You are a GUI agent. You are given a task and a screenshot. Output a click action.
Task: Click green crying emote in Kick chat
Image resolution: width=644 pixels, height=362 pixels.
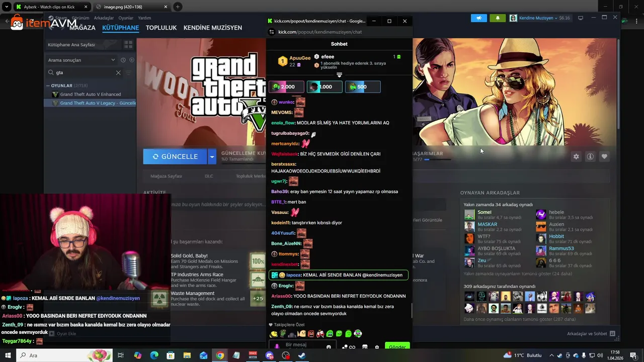point(330,334)
